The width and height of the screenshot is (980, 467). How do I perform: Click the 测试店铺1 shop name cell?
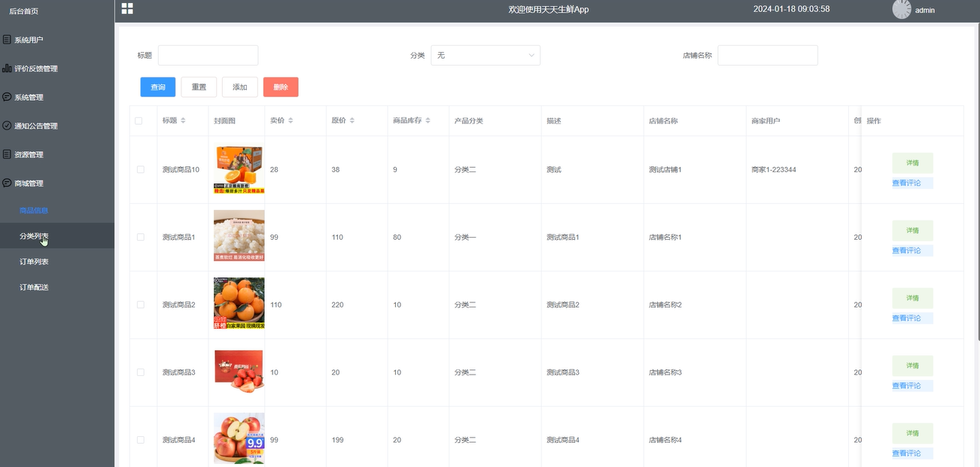pyautogui.click(x=665, y=170)
